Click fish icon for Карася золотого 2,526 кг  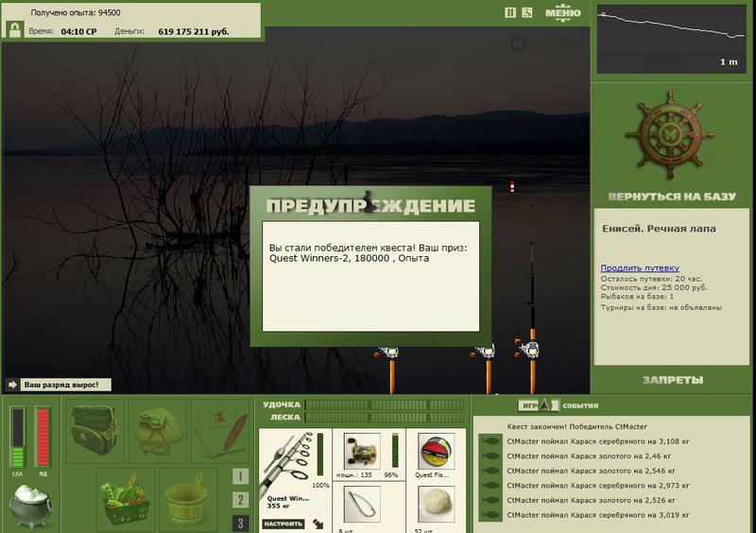(x=490, y=500)
